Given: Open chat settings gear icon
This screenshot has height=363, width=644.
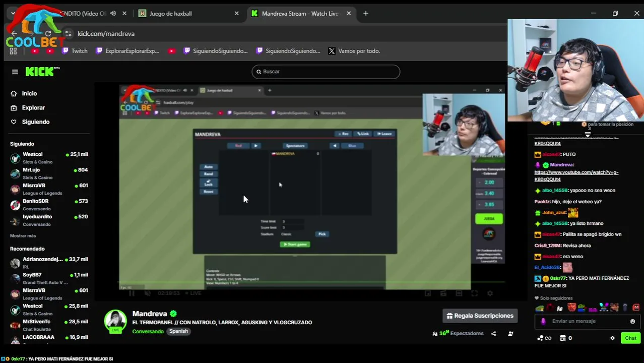Looking at the screenshot, I should point(612,338).
